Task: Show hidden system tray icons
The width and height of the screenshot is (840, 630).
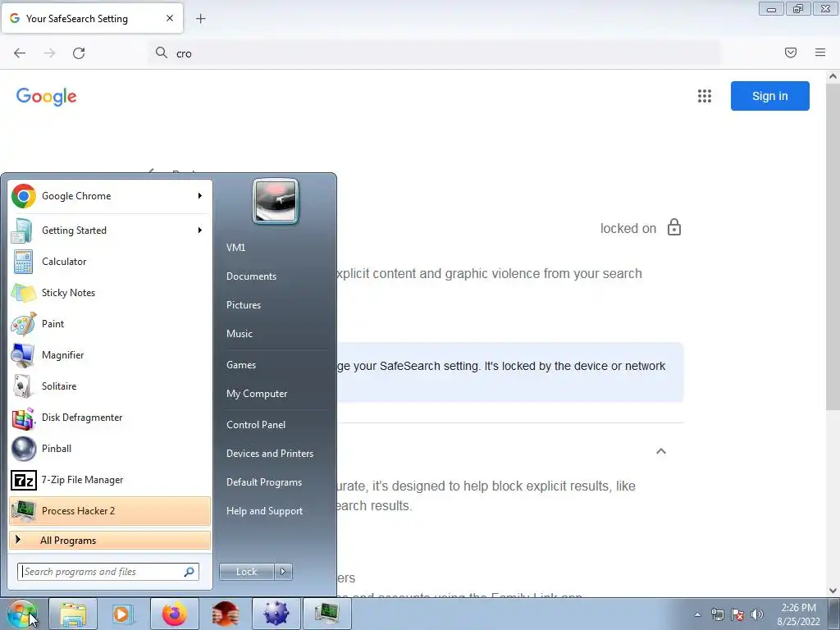Action: pyautogui.click(x=697, y=614)
